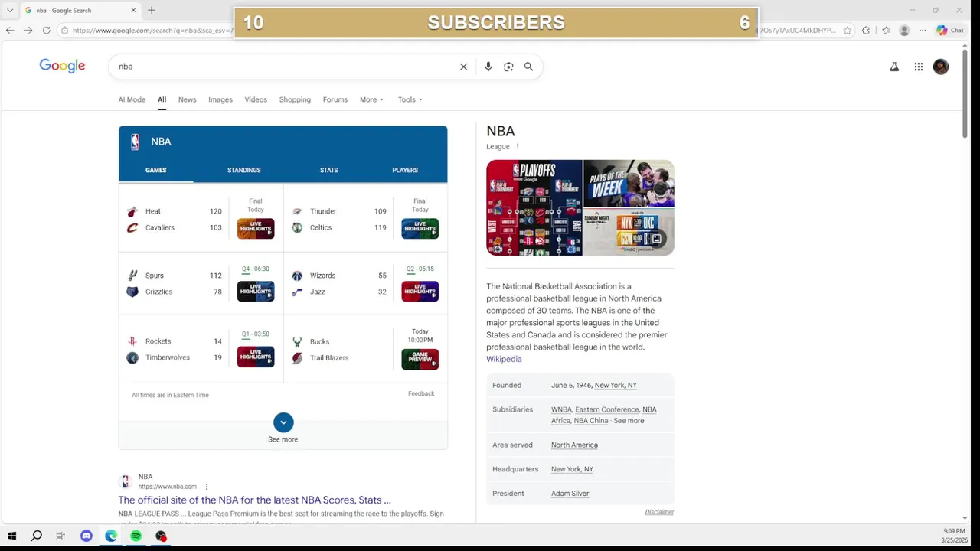Image resolution: width=980 pixels, height=551 pixels.
Task: Switch to AI Mode tab
Action: 132,99
